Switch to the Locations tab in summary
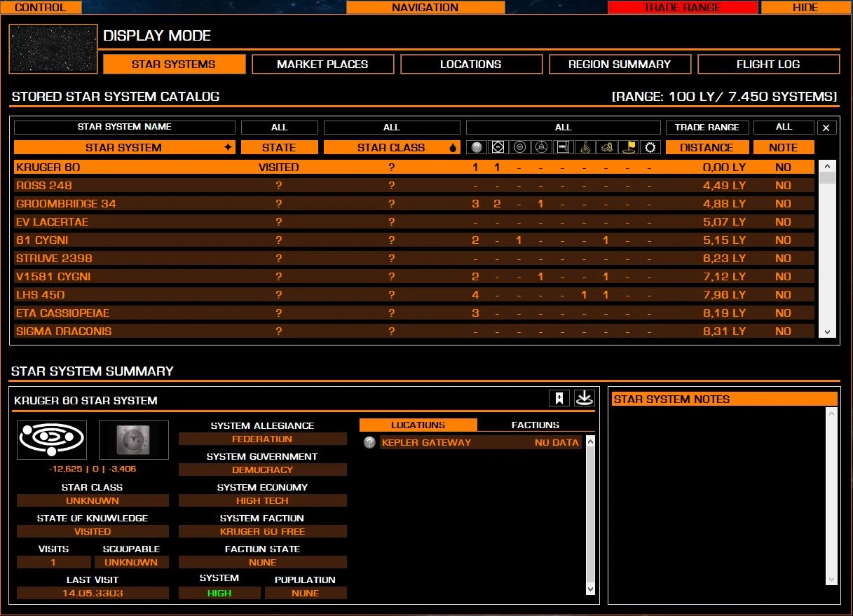The width and height of the screenshot is (853, 616). pyautogui.click(x=418, y=425)
